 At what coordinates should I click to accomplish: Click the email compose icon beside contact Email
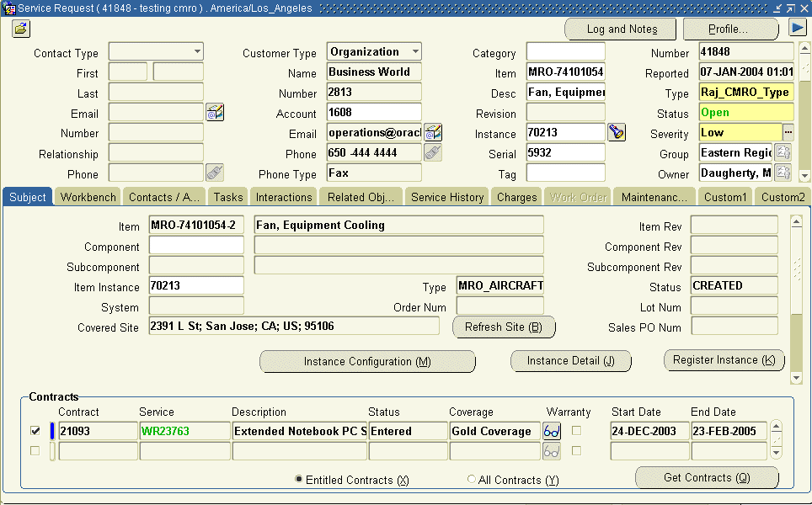point(215,112)
